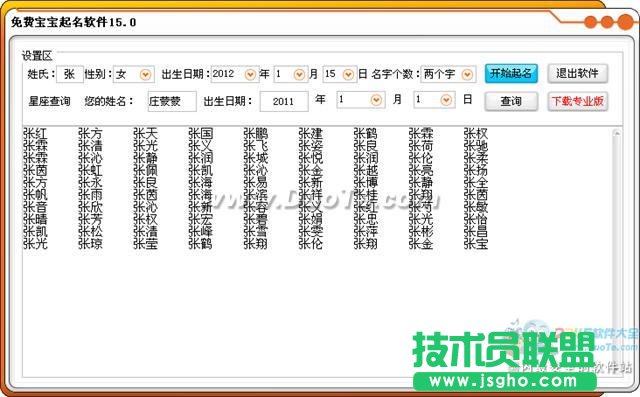Select the name 张虹 in the list
Screen dimensions: 640x397
pyautogui.click(x=90, y=170)
